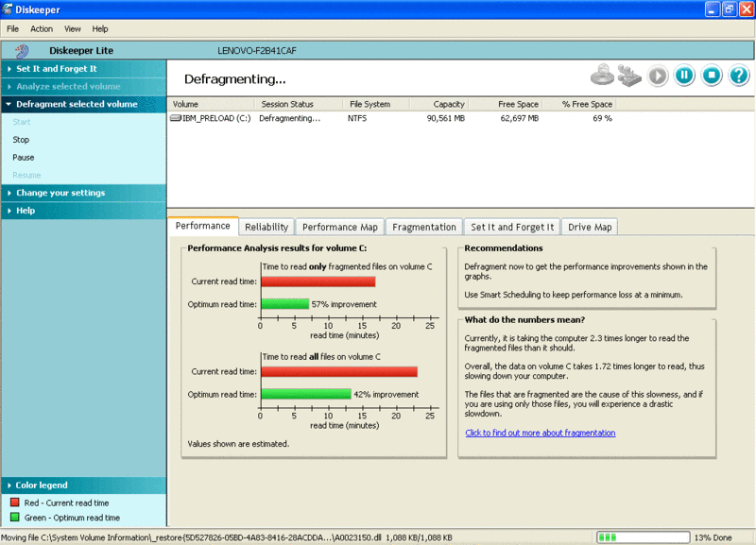The image size is (756, 545).
Task: Click the greyed-out Analyze disk toolbar icon
Action: point(602,76)
